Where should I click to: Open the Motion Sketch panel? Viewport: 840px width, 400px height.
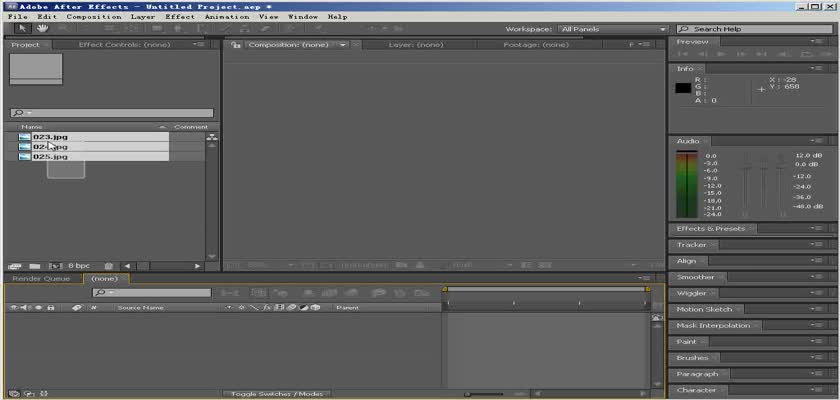tap(705, 310)
